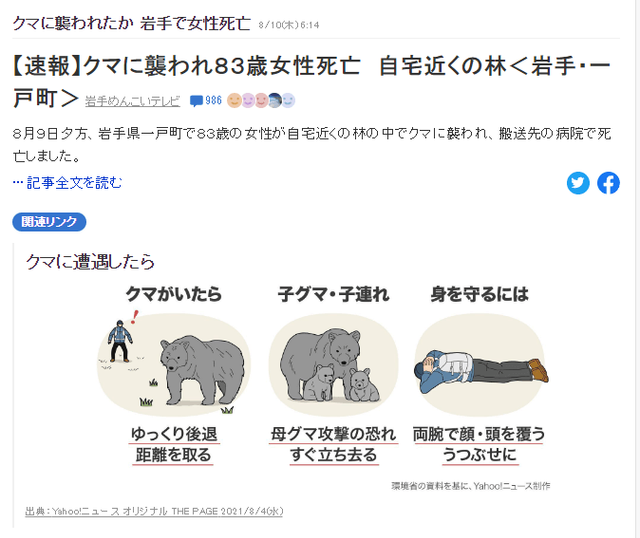
Task: Click the purple smiley reaction icon
Action: pyautogui.click(x=247, y=100)
